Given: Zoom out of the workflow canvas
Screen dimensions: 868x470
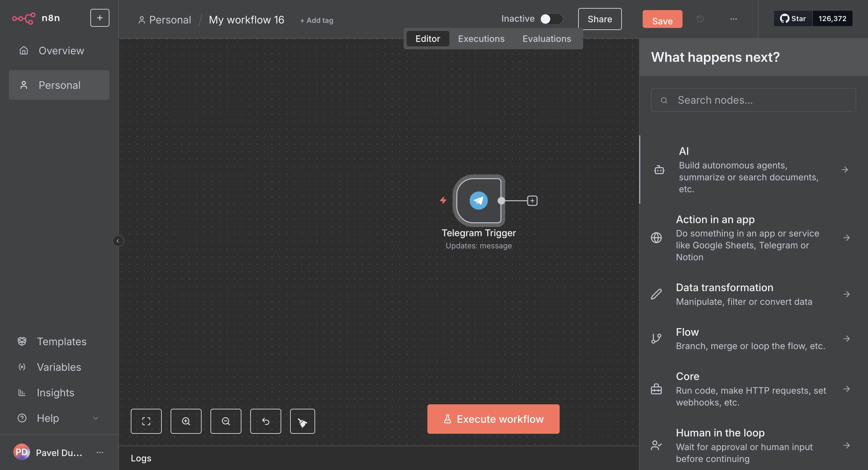Looking at the screenshot, I should [x=225, y=421].
